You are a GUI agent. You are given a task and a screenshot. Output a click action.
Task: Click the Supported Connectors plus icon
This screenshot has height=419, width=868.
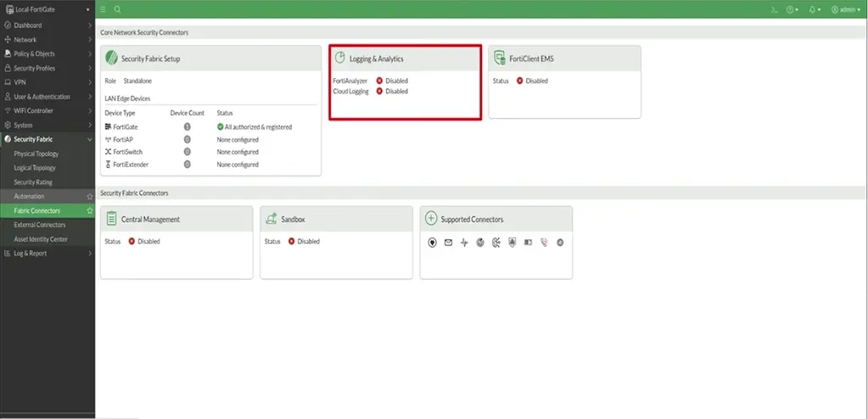click(431, 219)
